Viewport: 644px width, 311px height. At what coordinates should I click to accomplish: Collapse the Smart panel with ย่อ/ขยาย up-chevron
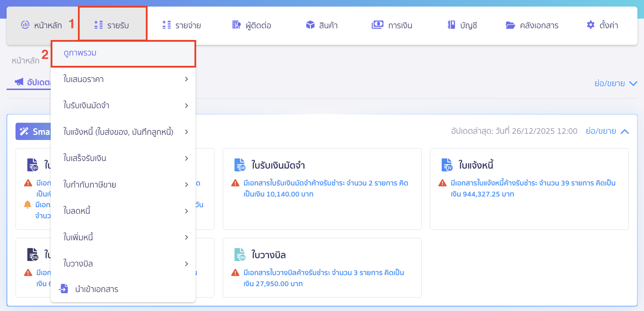pyautogui.click(x=625, y=131)
